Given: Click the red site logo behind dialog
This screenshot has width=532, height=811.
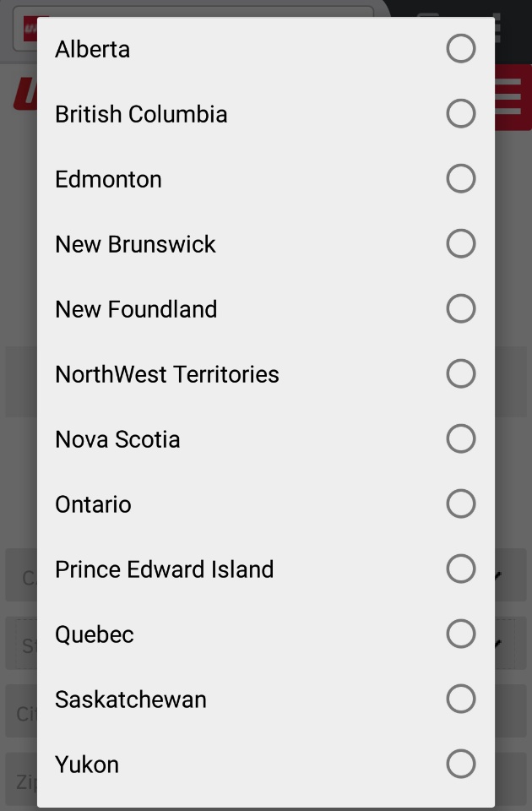Looking at the screenshot, I should pos(24,95).
